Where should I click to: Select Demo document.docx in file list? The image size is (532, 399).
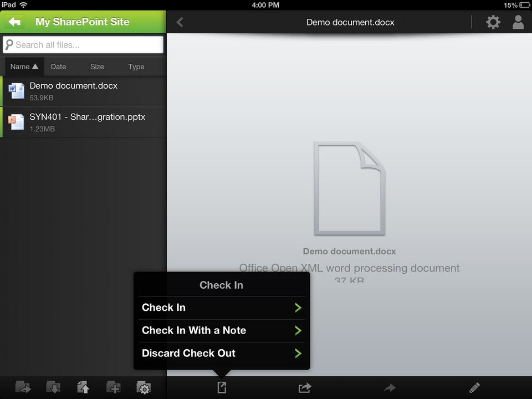point(83,91)
